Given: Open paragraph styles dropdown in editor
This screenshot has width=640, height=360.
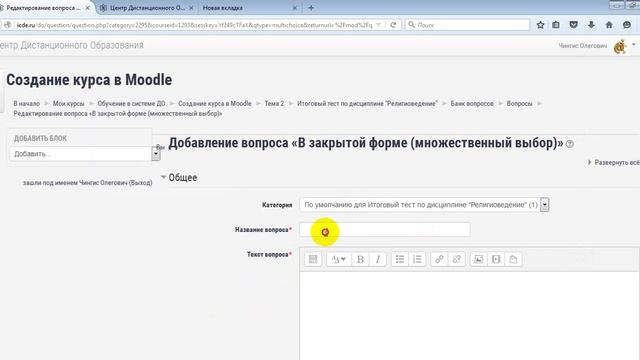Looking at the screenshot, I should tap(338, 259).
